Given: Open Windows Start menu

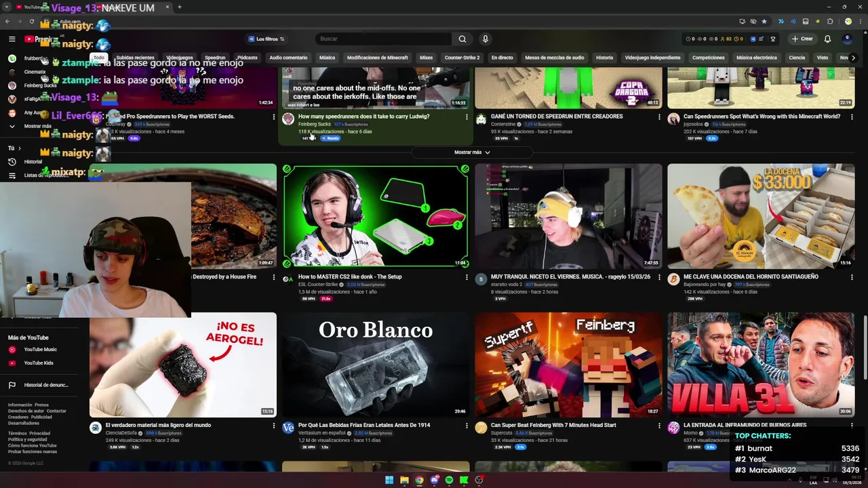Looking at the screenshot, I should pos(389,480).
